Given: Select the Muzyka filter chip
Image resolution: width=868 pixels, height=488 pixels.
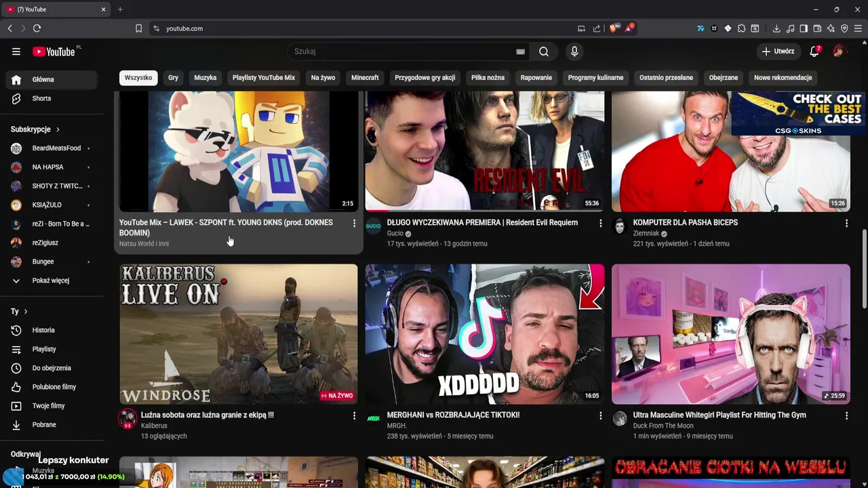Looking at the screenshot, I should [205, 78].
